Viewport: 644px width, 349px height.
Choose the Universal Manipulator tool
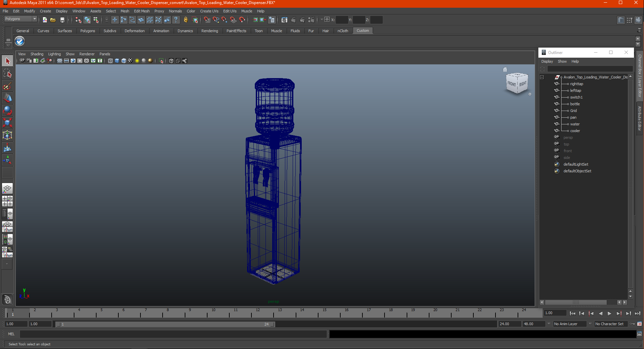coord(7,135)
